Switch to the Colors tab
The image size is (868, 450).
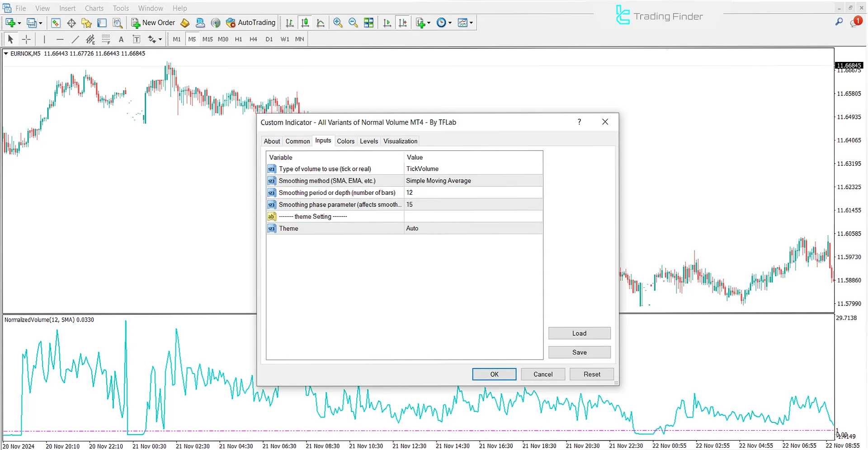coord(345,141)
